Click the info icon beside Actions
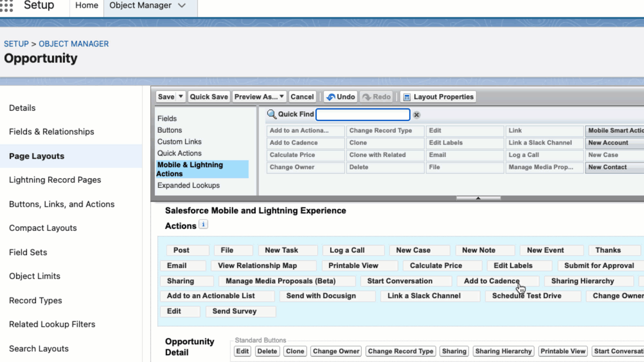The width and height of the screenshot is (644, 362). [203, 224]
